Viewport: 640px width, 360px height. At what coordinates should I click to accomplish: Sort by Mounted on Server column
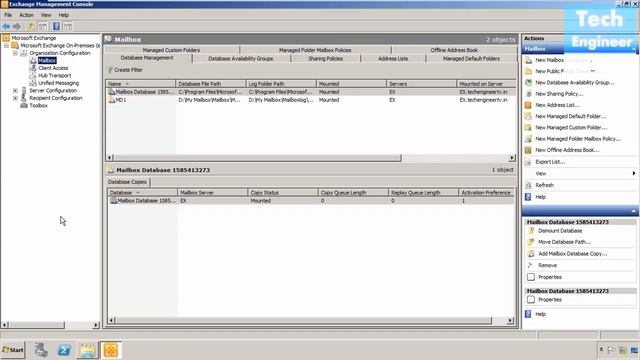point(486,84)
